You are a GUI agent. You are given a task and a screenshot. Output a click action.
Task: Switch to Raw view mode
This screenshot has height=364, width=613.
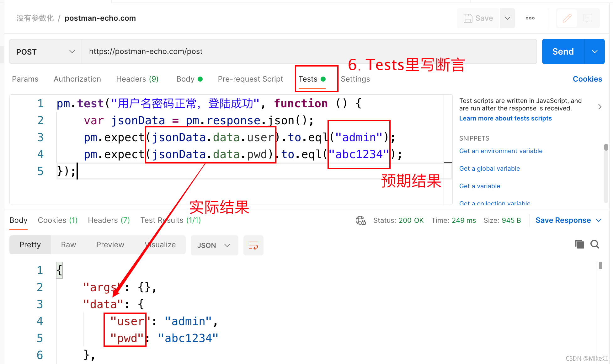tap(68, 245)
